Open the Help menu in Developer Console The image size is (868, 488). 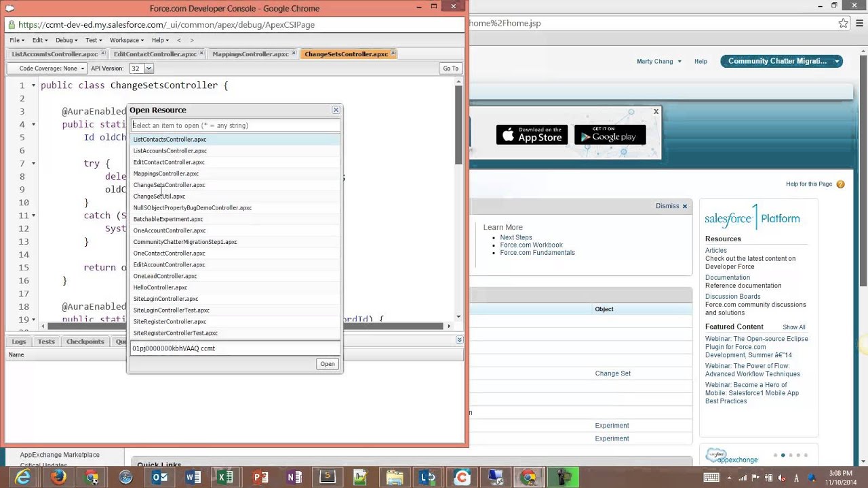pyautogui.click(x=159, y=40)
